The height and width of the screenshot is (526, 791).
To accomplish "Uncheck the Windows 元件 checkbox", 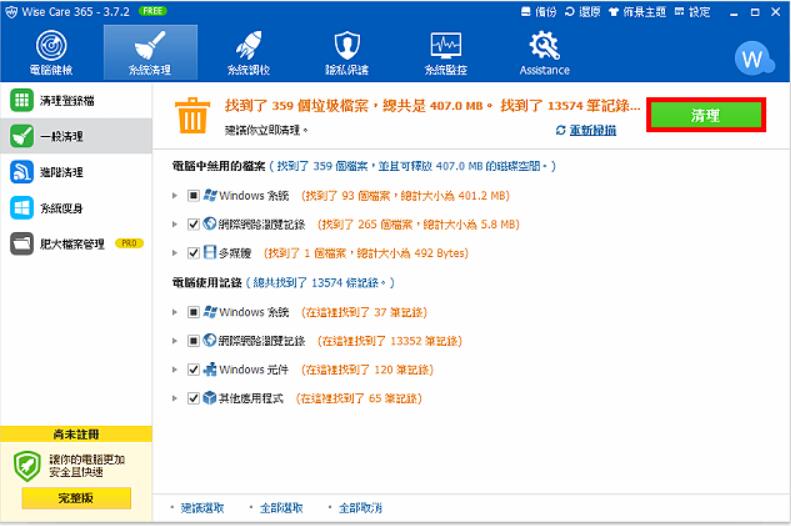I will point(193,370).
